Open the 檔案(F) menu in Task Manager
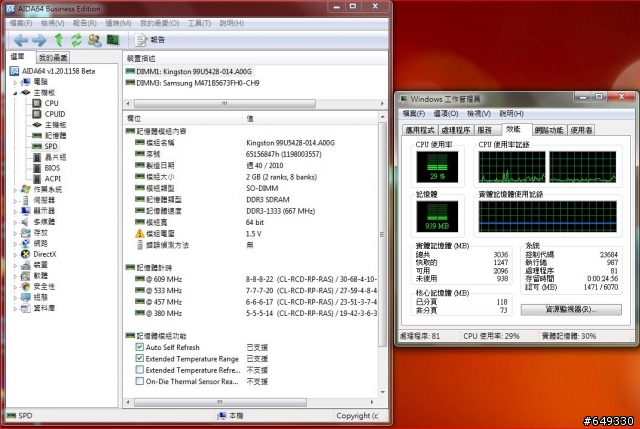 413,113
